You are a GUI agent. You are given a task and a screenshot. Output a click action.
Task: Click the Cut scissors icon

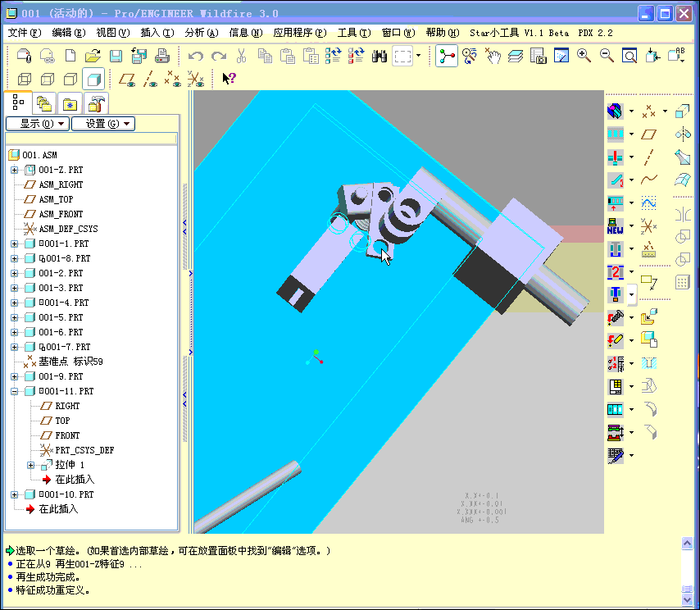242,56
